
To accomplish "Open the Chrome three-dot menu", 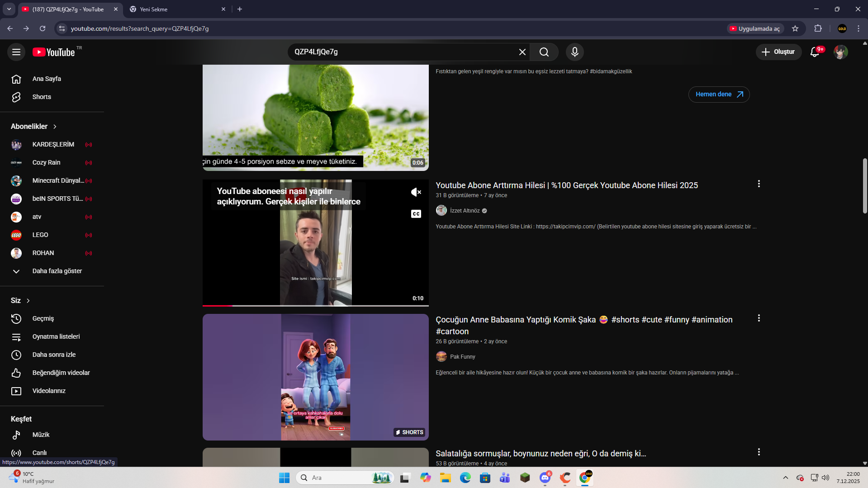I will (859, 28).
